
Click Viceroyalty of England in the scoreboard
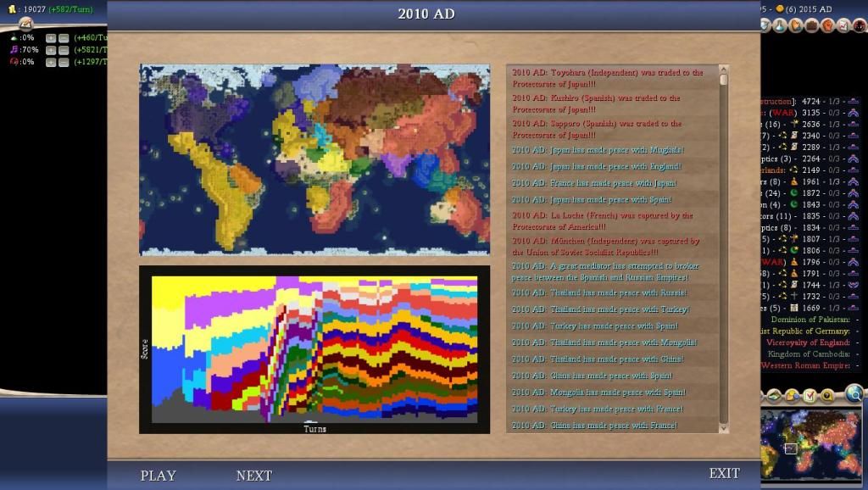click(x=808, y=342)
